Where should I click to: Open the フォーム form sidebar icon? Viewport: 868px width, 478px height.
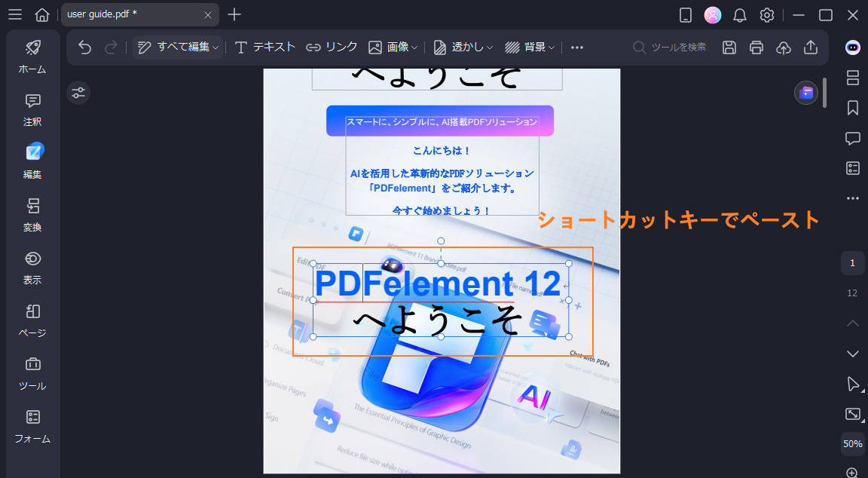coord(32,426)
